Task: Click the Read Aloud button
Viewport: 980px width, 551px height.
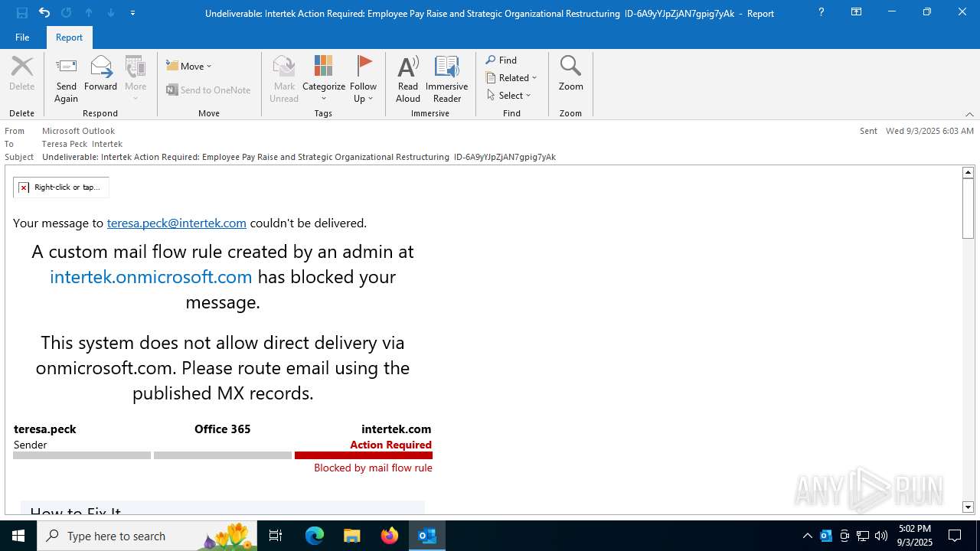Action: tap(408, 79)
